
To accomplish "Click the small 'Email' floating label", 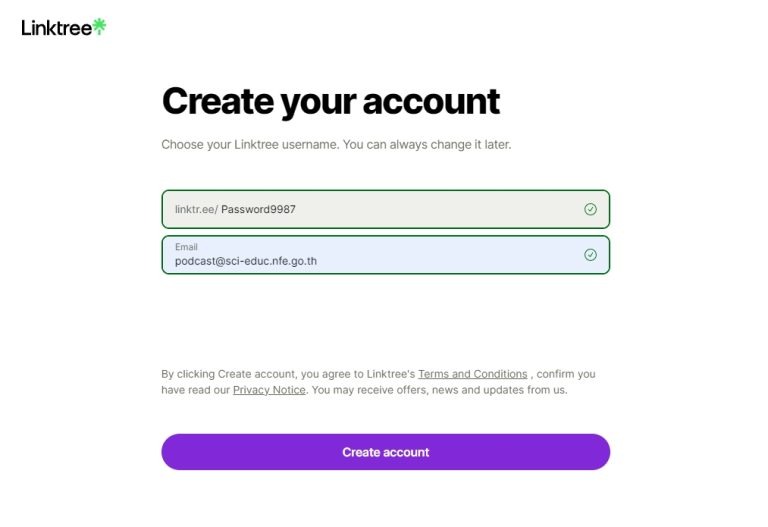I will tap(186, 247).
